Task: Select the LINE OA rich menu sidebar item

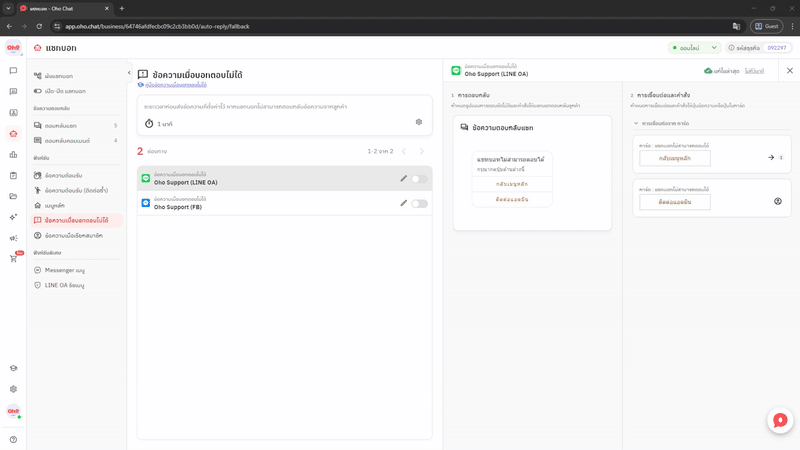Action: (64, 285)
